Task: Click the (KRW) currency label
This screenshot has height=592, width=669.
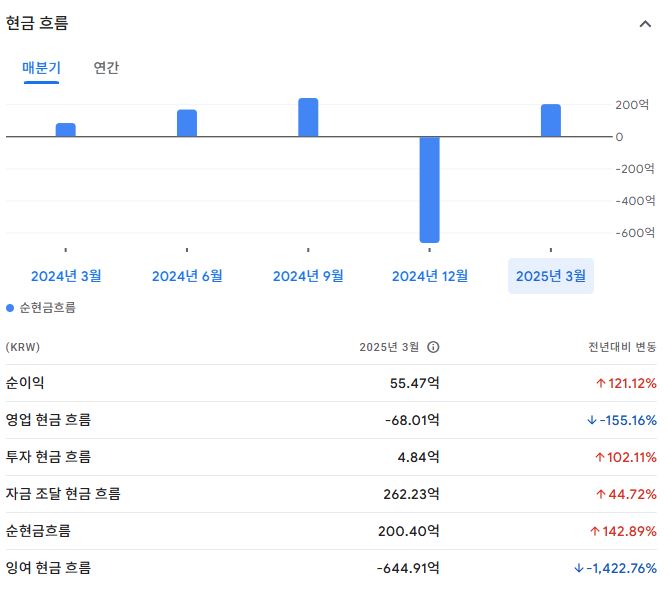Action: [23, 347]
